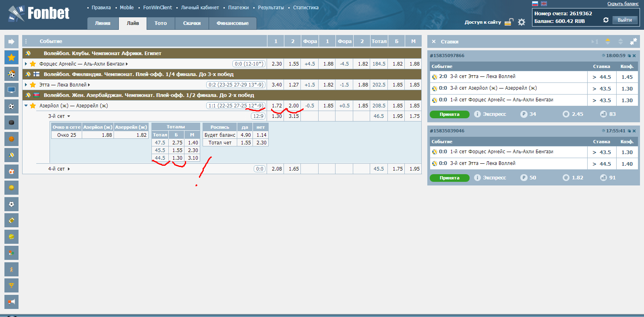Click the Fonbet logo
The image size is (644, 317).
(39, 14)
